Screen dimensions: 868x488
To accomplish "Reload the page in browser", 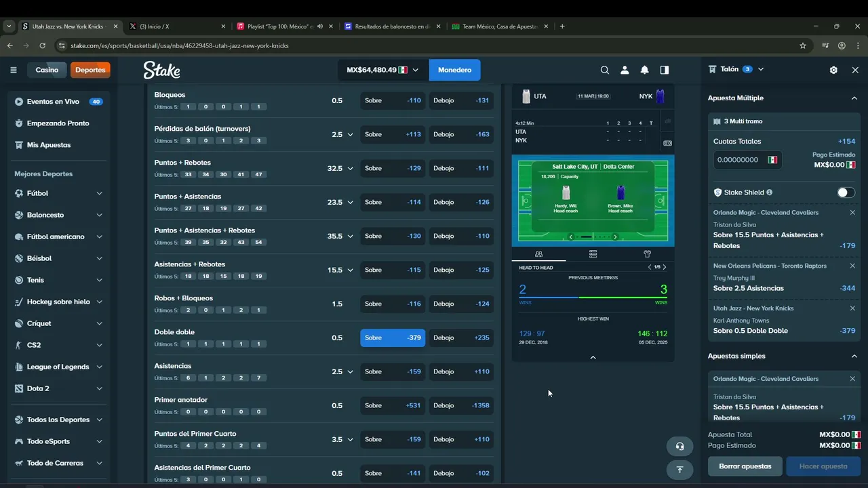I will click(x=42, y=45).
